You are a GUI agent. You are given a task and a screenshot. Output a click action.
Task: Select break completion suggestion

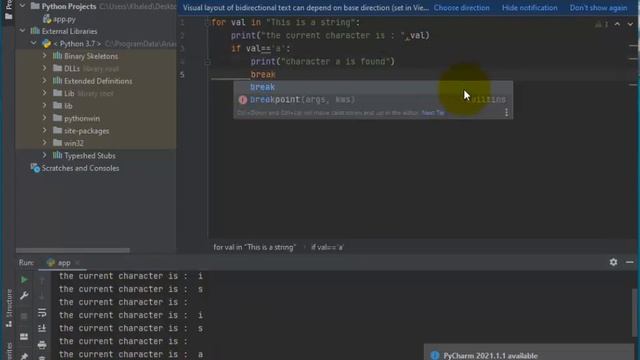tap(373, 87)
